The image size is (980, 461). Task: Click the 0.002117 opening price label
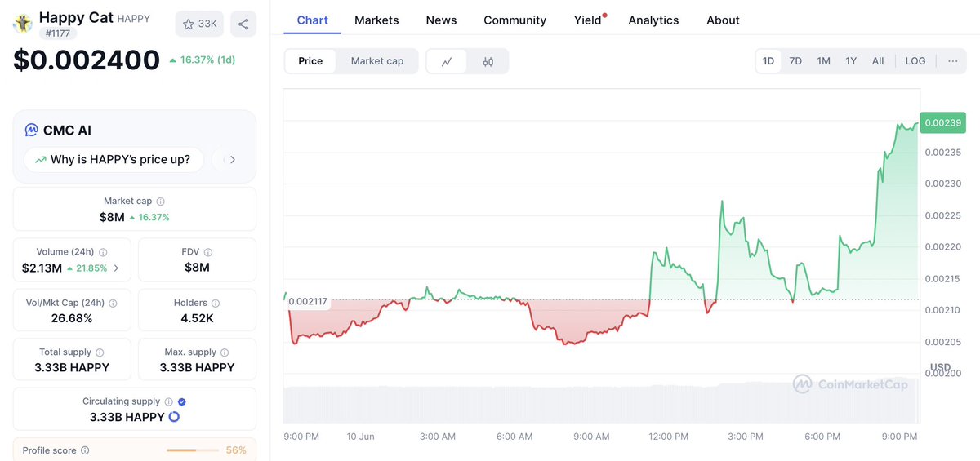tap(308, 302)
